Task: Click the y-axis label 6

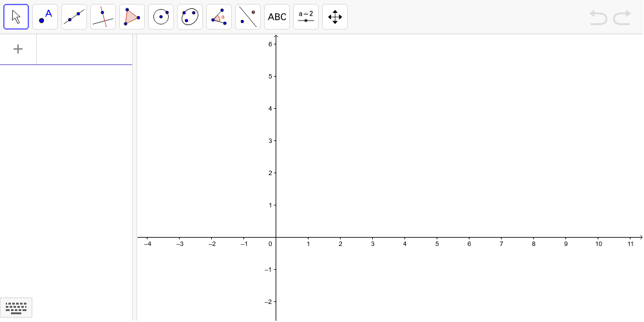Action: (x=270, y=44)
